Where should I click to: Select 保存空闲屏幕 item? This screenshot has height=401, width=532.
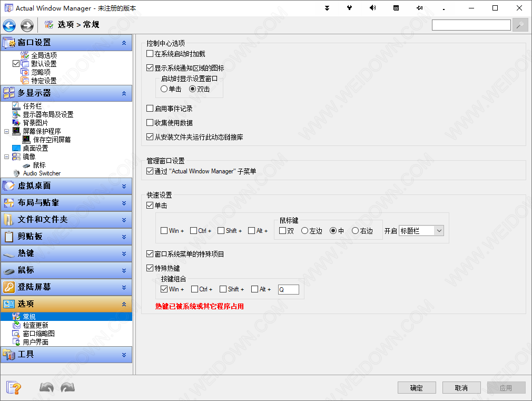(x=52, y=140)
